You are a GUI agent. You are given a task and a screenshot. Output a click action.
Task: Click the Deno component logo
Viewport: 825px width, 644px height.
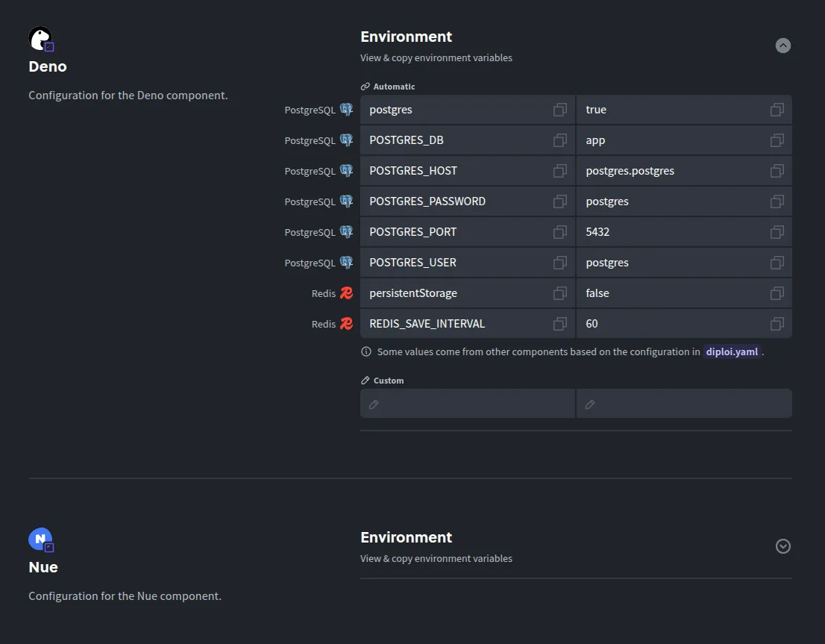click(x=40, y=38)
